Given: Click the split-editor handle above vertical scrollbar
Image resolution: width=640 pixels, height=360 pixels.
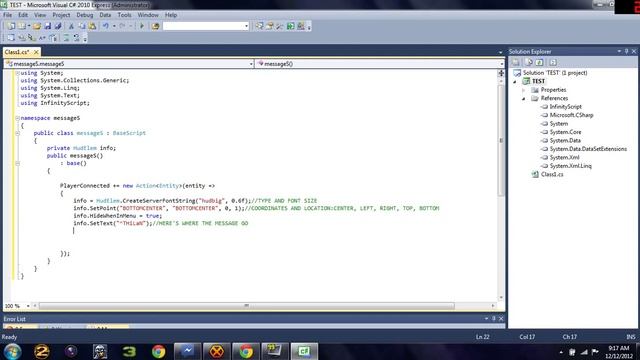Looking at the screenshot, I should coord(501,73).
